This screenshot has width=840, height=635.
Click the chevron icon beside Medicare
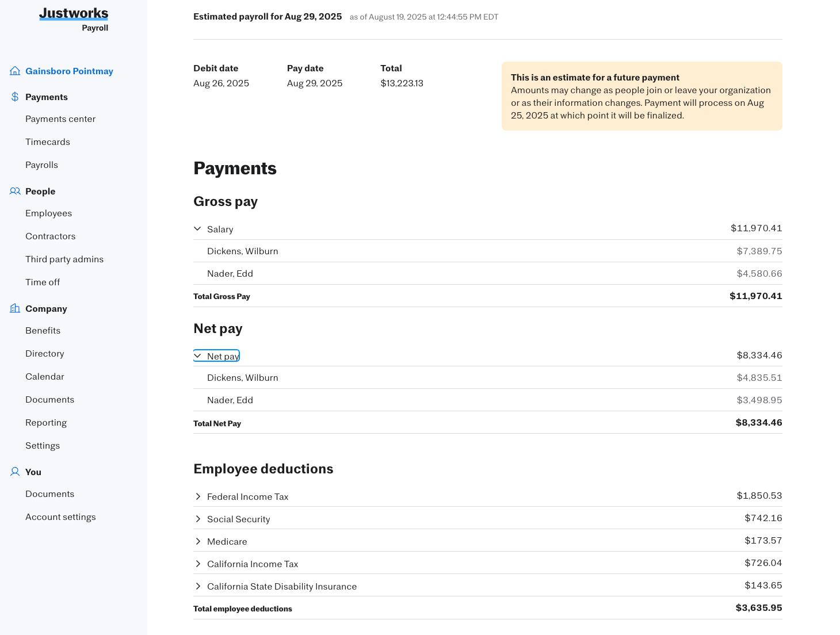(198, 541)
